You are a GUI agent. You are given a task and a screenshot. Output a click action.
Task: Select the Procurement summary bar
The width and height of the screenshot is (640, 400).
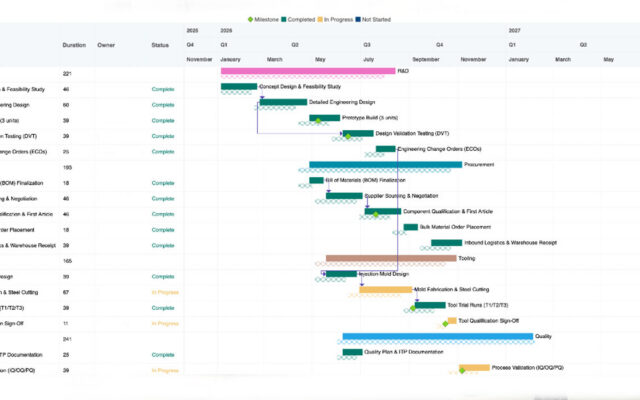coord(386,164)
